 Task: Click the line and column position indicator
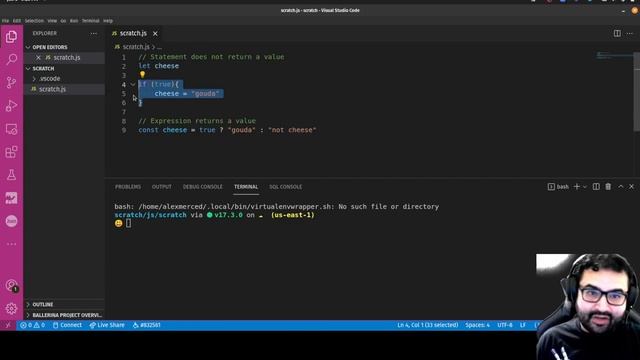coord(427,325)
